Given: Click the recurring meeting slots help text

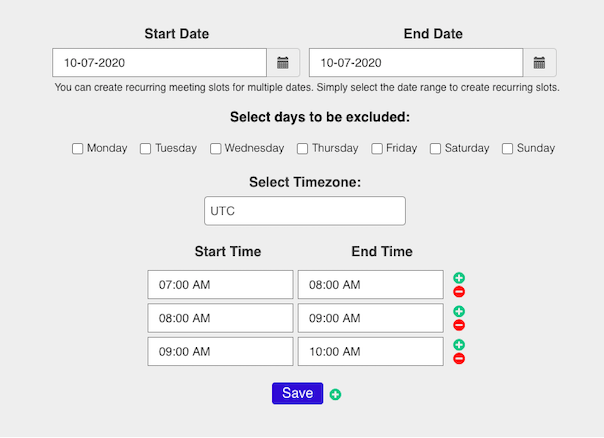Looking at the screenshot, I should coord(307,87).
